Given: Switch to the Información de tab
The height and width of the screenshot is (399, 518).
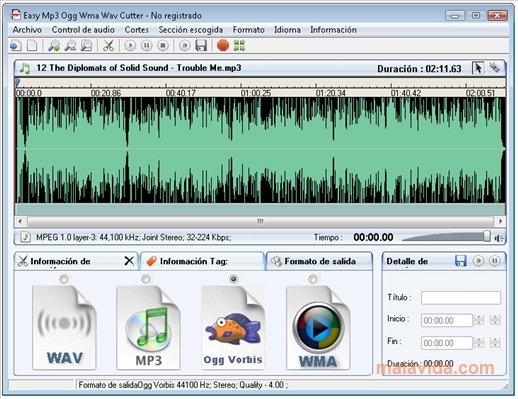Looking at the screenshot, I should (76, 261).
